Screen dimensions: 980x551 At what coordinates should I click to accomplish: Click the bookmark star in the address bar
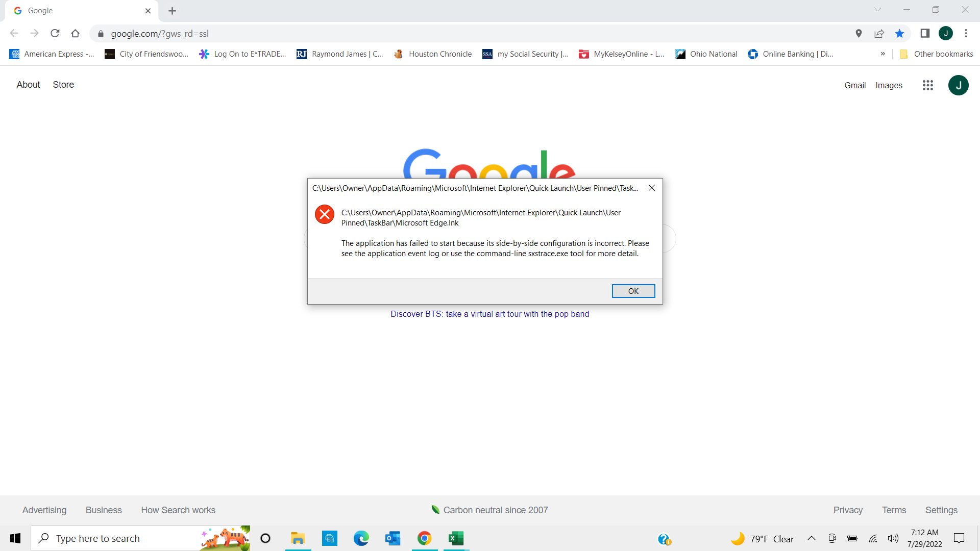click(900, 33)
